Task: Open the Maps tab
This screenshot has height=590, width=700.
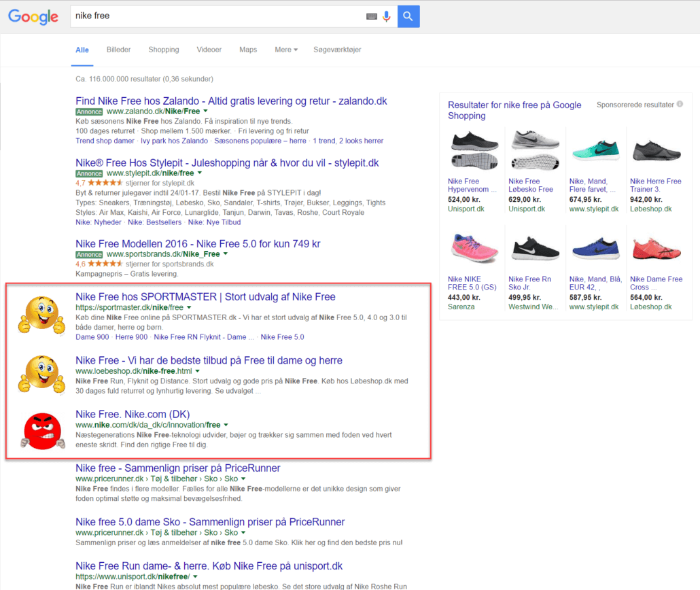Action: click(x=248, y=50)
